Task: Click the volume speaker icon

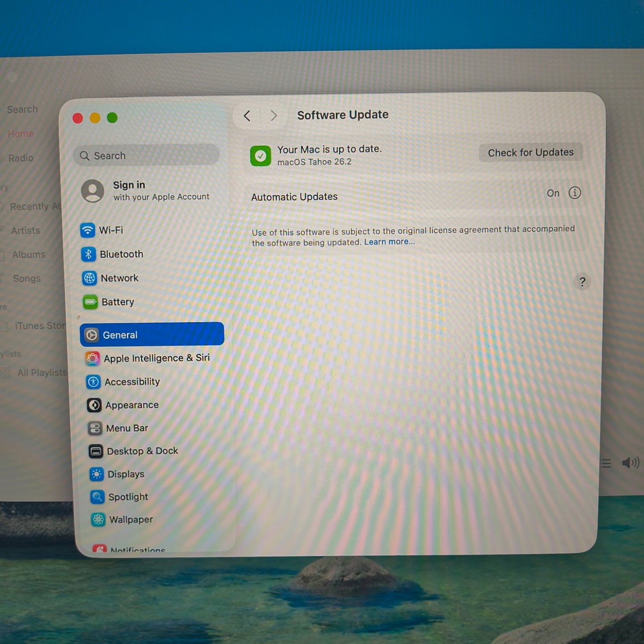Action: (x=630, y=463)
